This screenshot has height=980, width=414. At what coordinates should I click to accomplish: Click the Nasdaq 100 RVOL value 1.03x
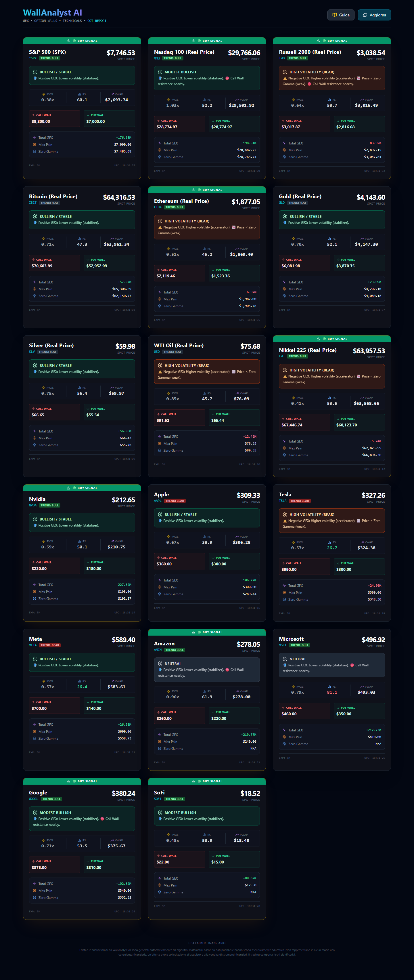[x=172, y=105]
